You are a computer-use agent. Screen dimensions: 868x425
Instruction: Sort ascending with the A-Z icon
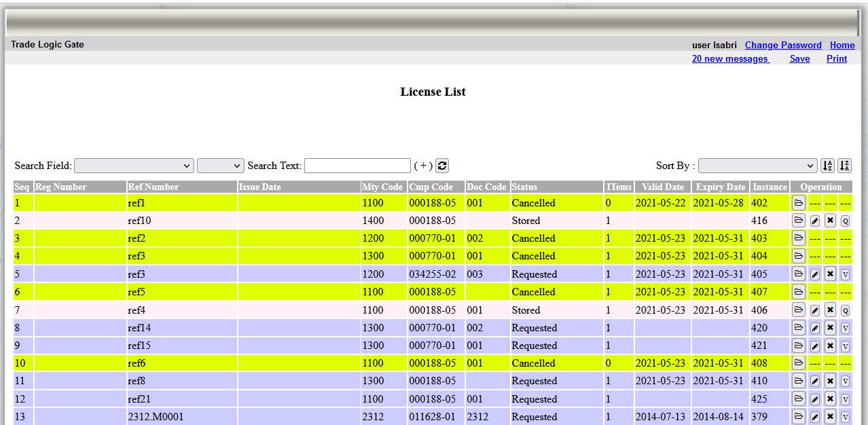point(827,166)
